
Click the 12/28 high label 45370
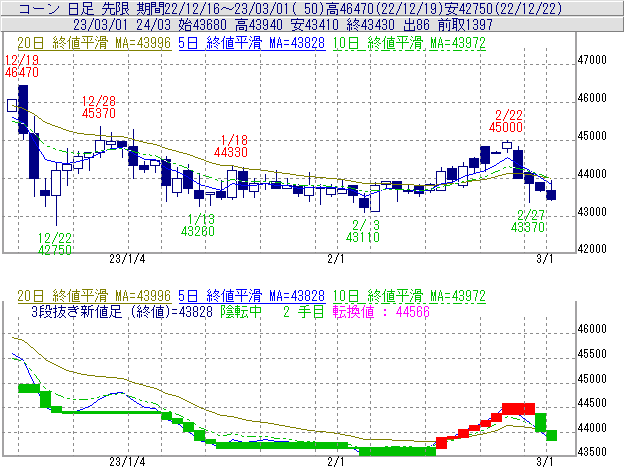pyautogui.click(x=99, y=113)
